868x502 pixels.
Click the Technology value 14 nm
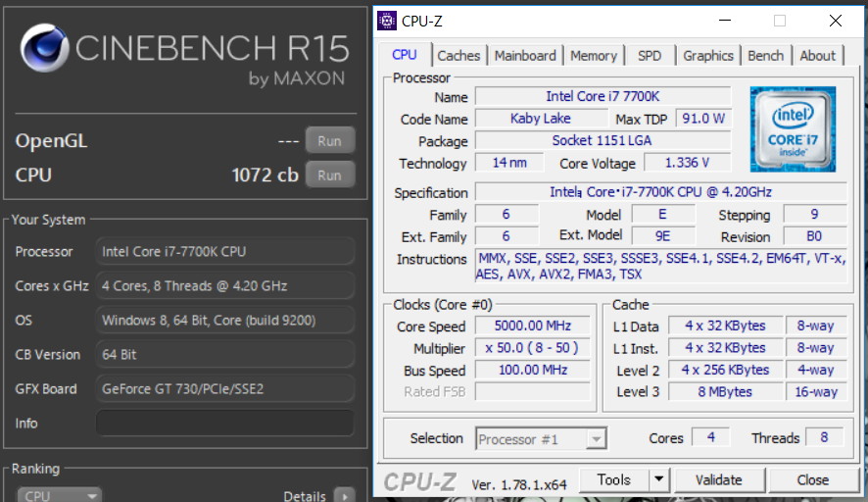pos(509,163)
